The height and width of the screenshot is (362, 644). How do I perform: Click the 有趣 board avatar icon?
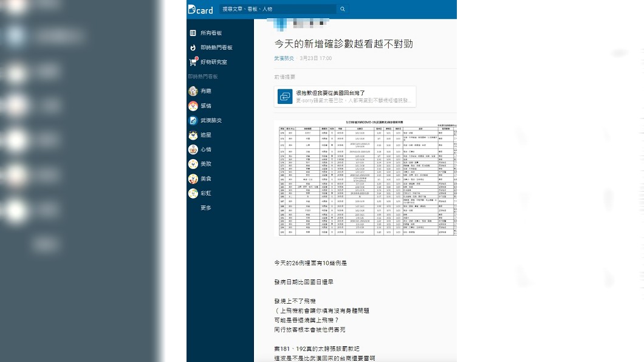[193, 91]
